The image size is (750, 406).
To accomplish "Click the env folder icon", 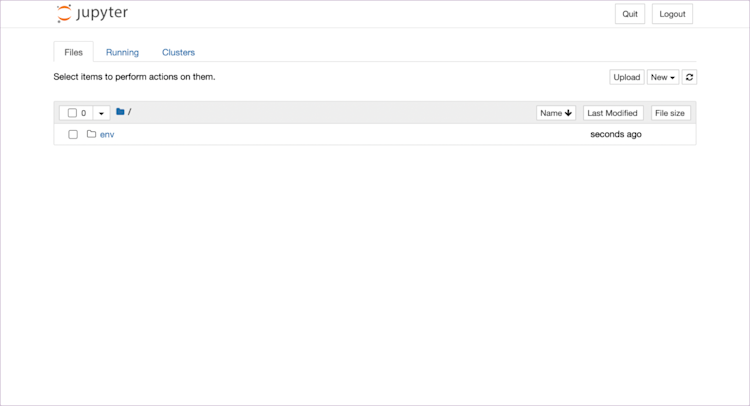I will pyautogui.click(x=91, y=134).
